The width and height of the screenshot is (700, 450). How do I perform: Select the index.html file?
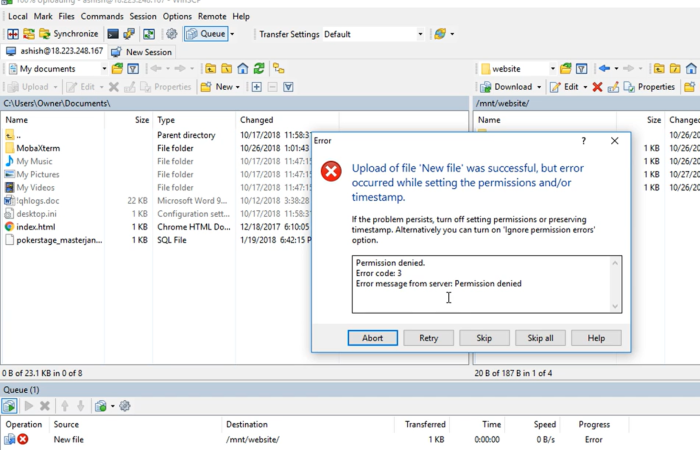36,227
